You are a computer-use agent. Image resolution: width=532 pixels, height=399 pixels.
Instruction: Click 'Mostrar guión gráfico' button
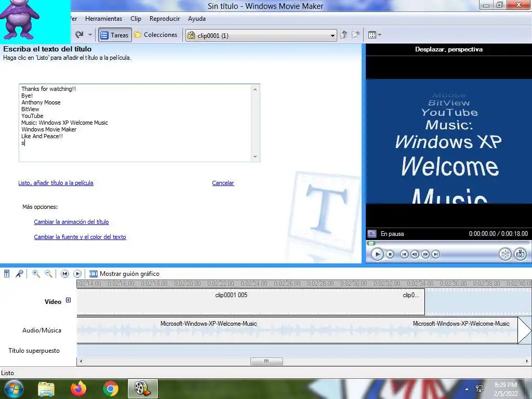[124, 274]
